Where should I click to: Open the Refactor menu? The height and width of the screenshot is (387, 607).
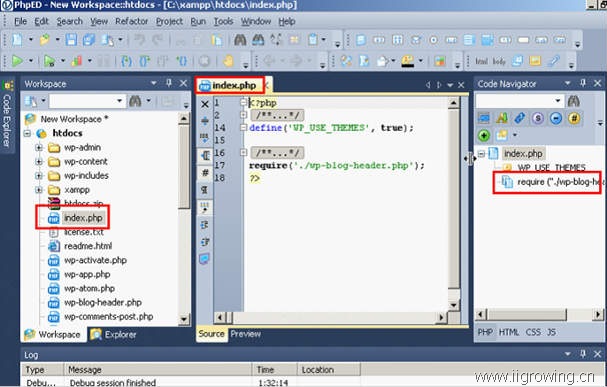pyautogui.click(x=132, y=21)
